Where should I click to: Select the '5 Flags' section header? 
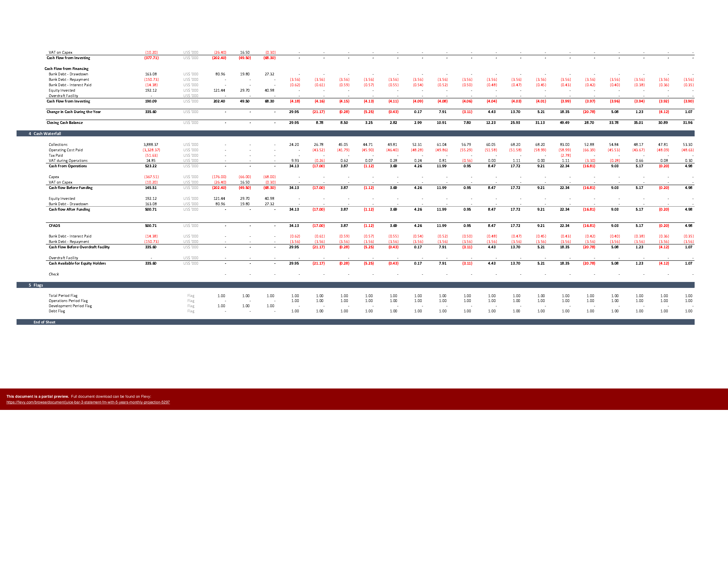[x=355, y=285]
